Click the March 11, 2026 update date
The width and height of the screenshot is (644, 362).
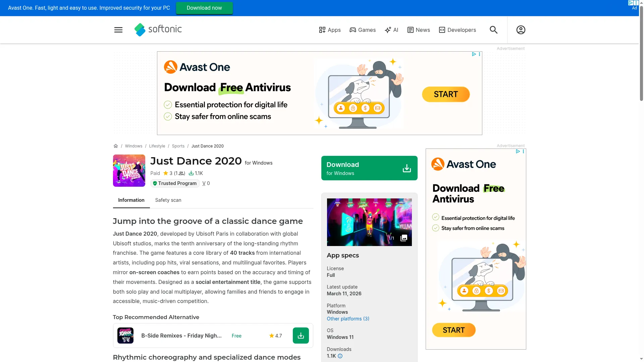click(344, 294)
